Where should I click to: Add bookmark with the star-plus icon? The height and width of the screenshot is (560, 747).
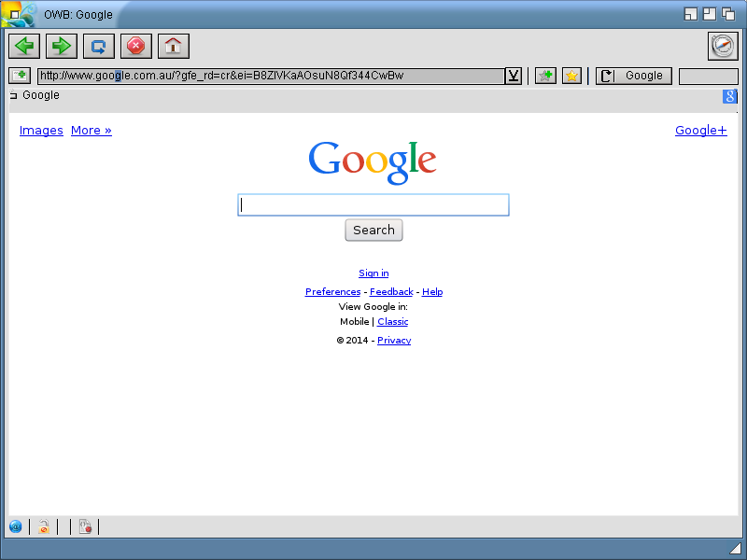545,76
